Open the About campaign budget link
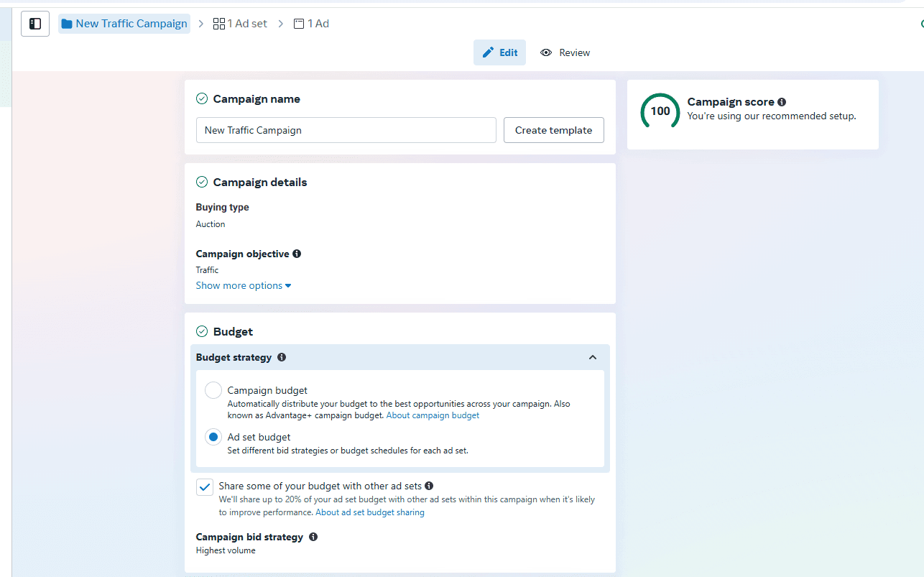 [x=433, y=415]
